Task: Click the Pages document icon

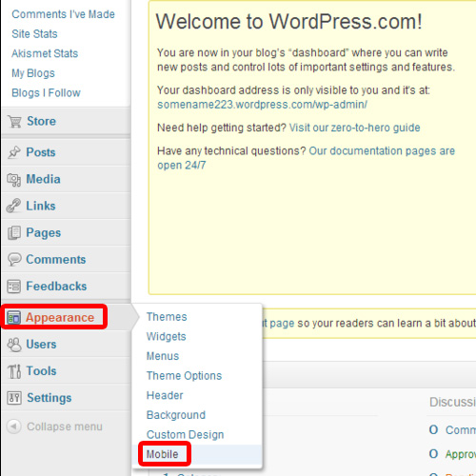Action: [x=14, y=233]
